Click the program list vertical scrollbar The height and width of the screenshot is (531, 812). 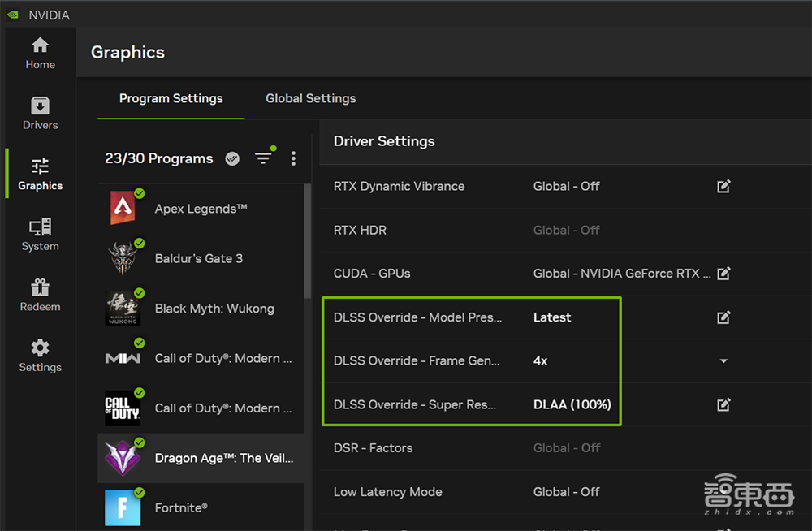click(307, 244)
